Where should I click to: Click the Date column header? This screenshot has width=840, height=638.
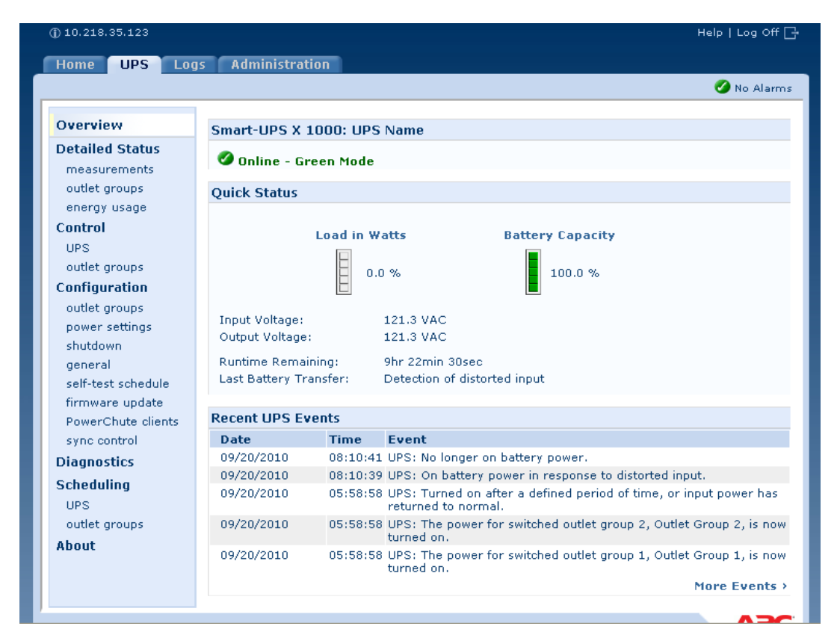click(x=235, y=439)
